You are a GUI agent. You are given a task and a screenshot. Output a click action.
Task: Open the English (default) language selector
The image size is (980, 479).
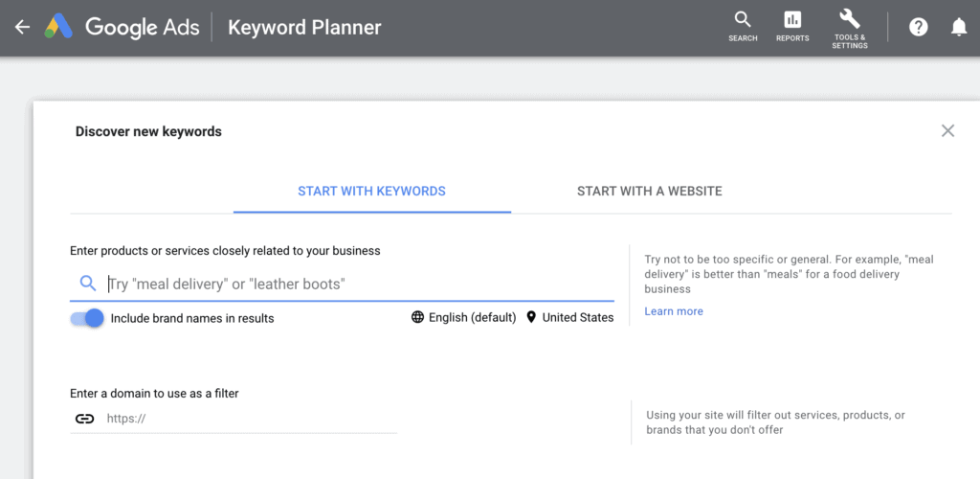pos(464,317)
